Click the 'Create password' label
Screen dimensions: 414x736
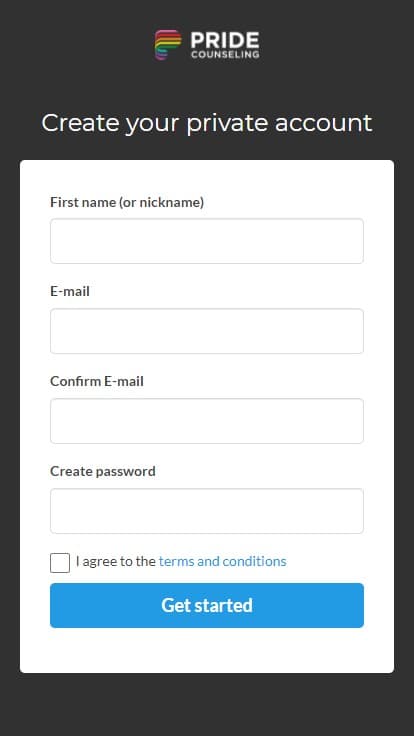103,471
